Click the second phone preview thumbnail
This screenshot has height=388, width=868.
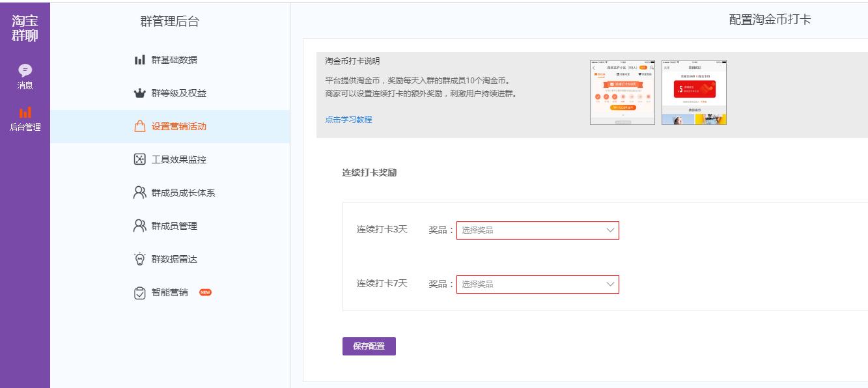point(694,91)
